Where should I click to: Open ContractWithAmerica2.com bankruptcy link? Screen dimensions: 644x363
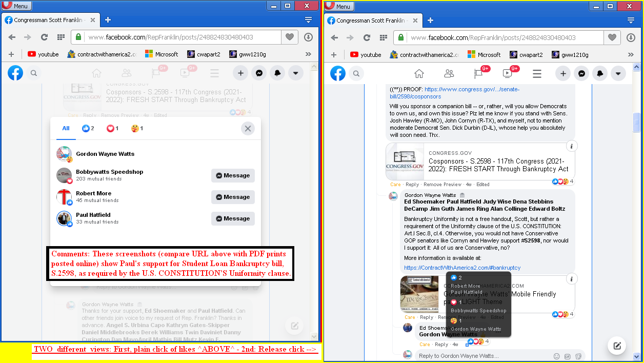[462, 268]
